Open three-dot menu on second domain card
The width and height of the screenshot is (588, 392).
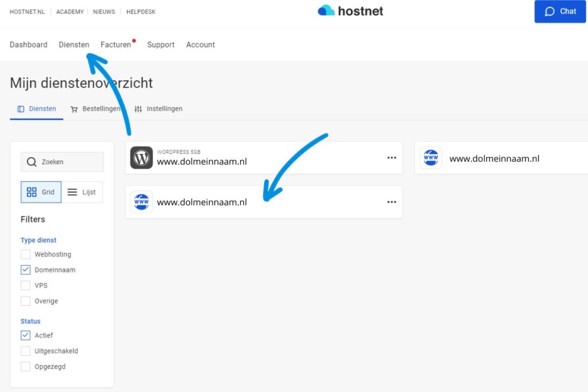point(392,202)
